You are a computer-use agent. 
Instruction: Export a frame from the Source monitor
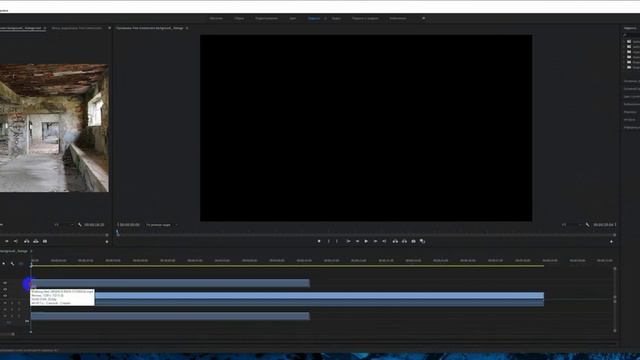pyautogui.click(x=45, y=241)
